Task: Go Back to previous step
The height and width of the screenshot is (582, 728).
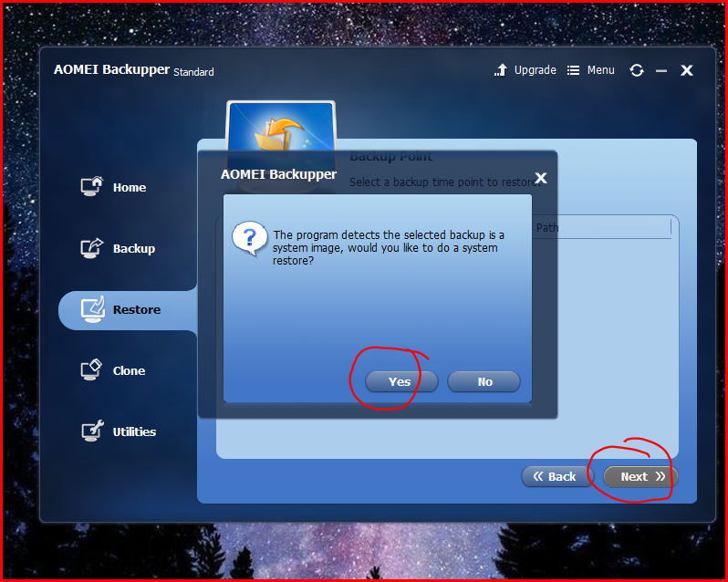Action: (557, 477)
